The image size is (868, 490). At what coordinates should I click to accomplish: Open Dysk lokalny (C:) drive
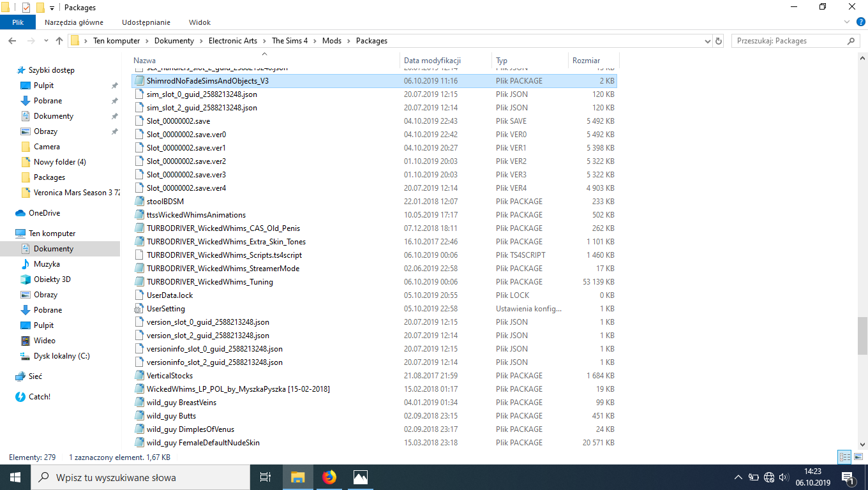(61, 356)
